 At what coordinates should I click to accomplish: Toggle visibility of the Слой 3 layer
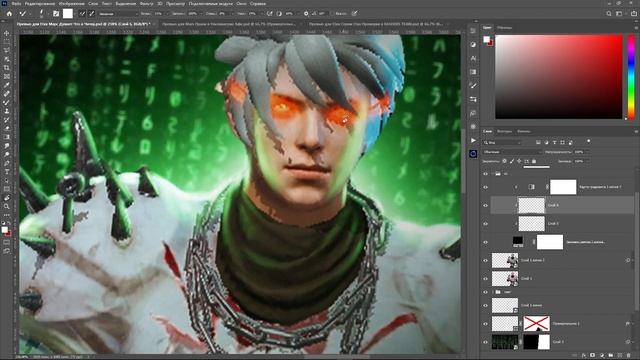[x=485, y=224]
